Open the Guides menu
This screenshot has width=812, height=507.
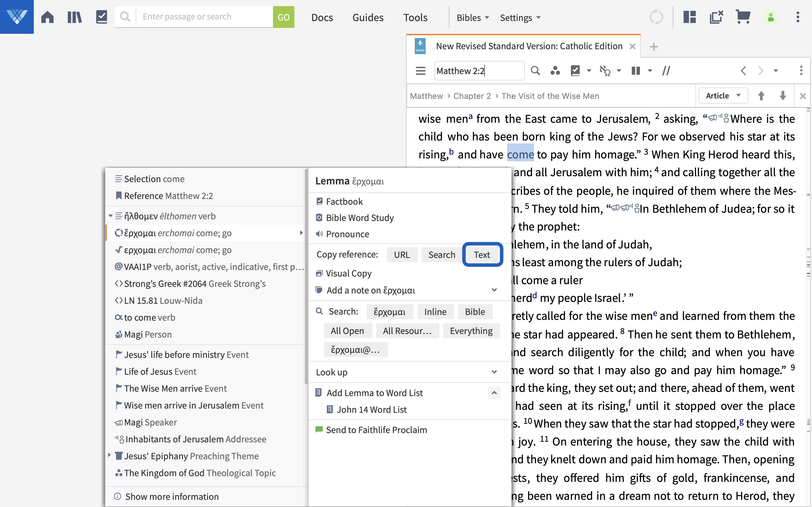368,18
